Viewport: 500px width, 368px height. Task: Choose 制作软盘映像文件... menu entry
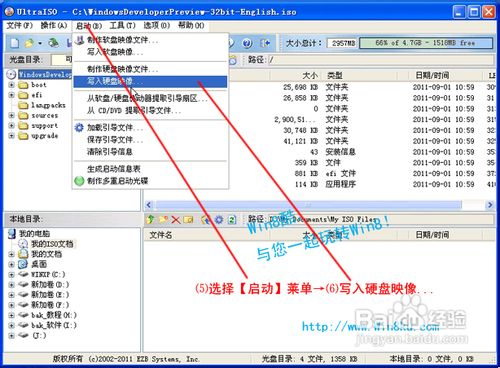(x=150, y=40)
